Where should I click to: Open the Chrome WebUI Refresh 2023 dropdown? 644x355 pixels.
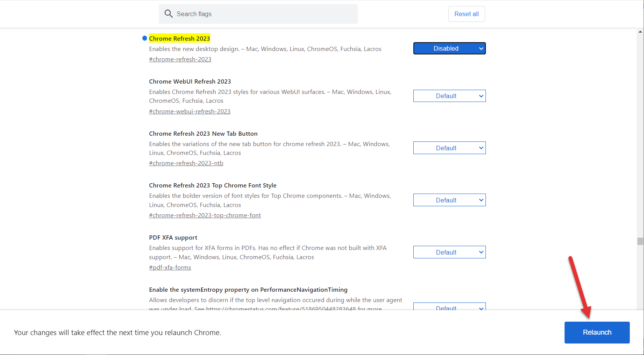click(449, 96)
